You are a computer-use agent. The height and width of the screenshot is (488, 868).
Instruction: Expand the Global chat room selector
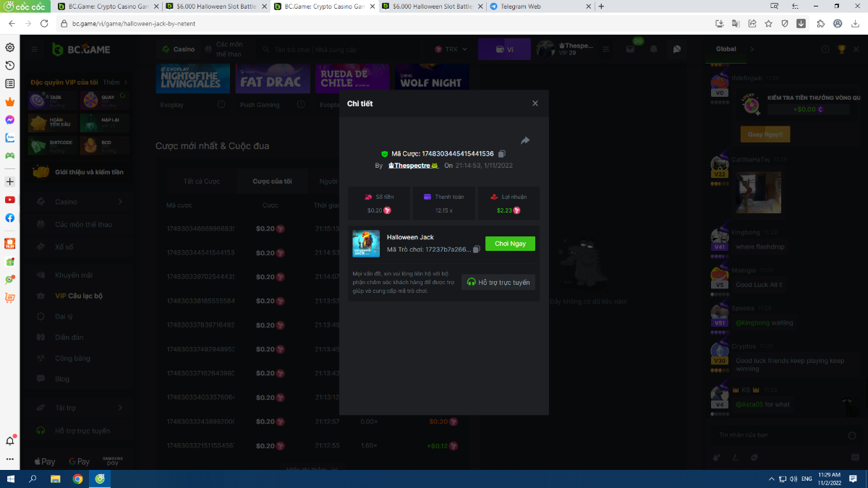751,49
